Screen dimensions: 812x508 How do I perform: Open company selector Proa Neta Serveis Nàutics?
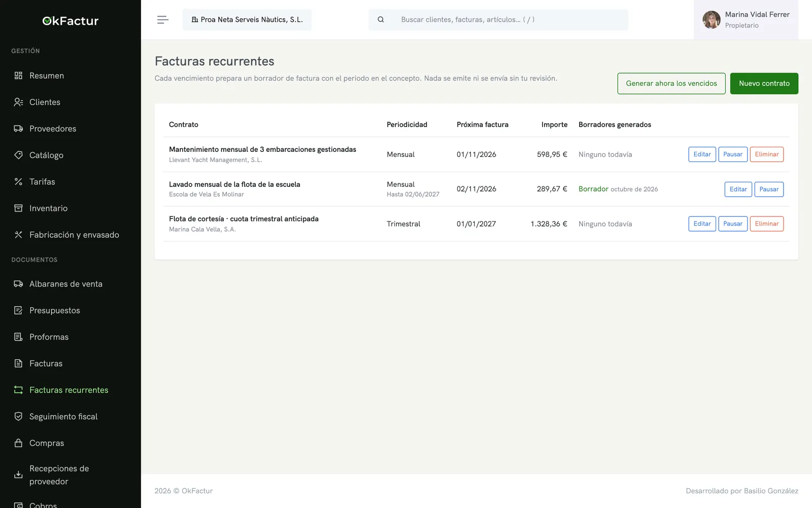tap(247, 20)
